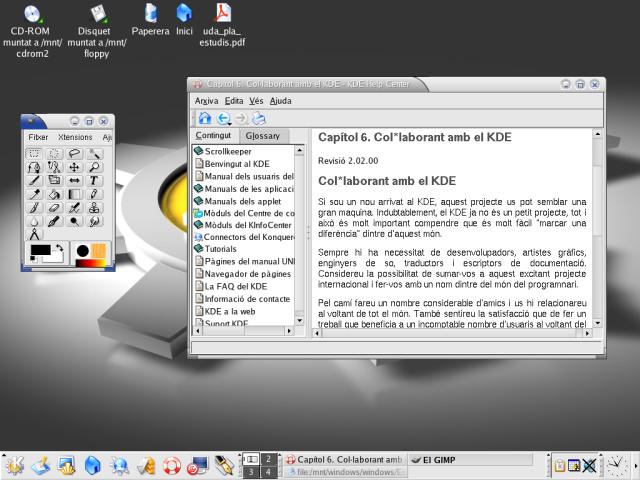Viewport: 640px width, 480px height.
Task: Select the Measure compass tool
Action: coord(34,234)
